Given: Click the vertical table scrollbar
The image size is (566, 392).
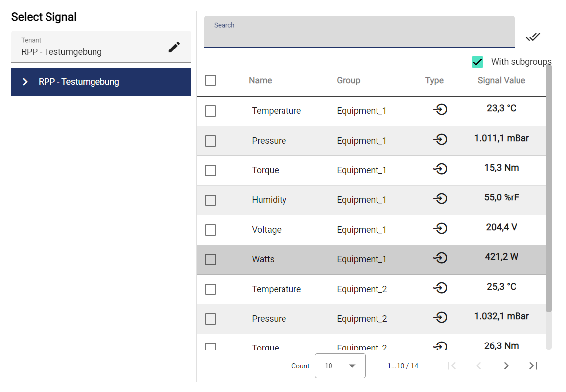Looking at the screenshot, I should (548, 188).
